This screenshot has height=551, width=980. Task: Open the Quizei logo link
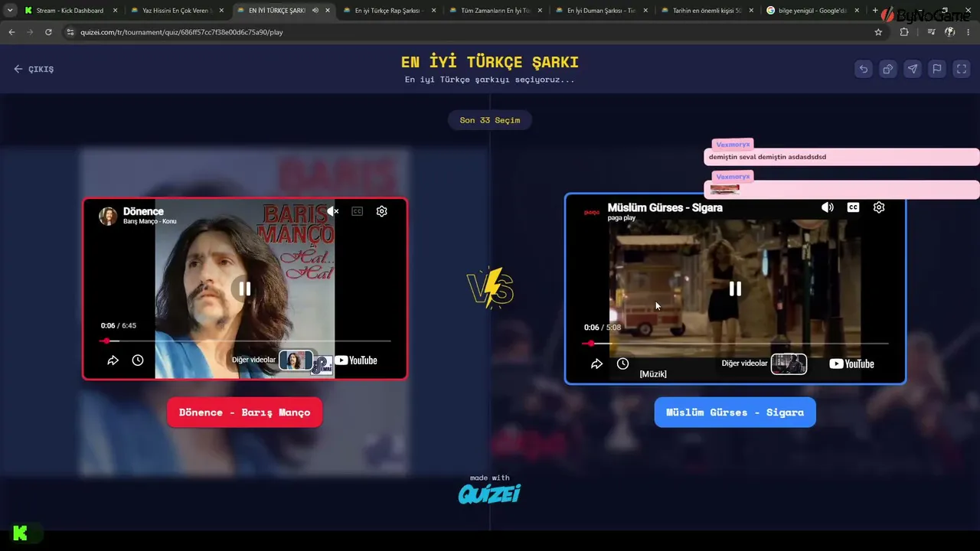point(490,494)
